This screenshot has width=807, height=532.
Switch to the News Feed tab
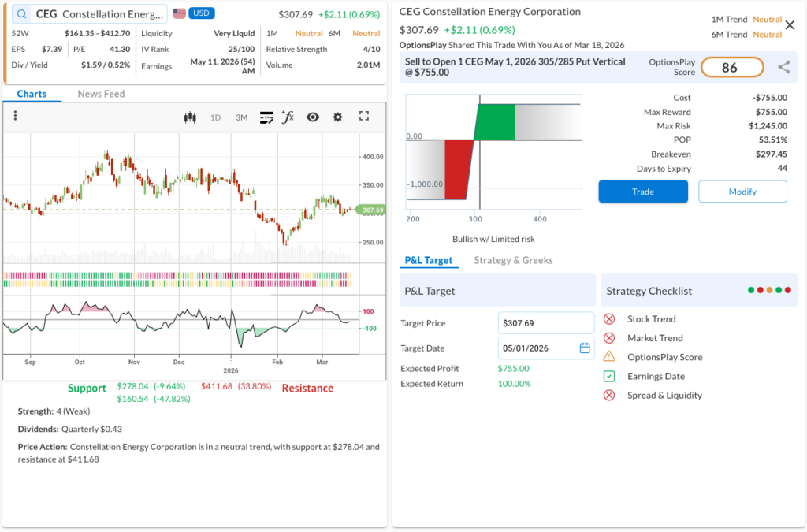click(x=101, y=94)
